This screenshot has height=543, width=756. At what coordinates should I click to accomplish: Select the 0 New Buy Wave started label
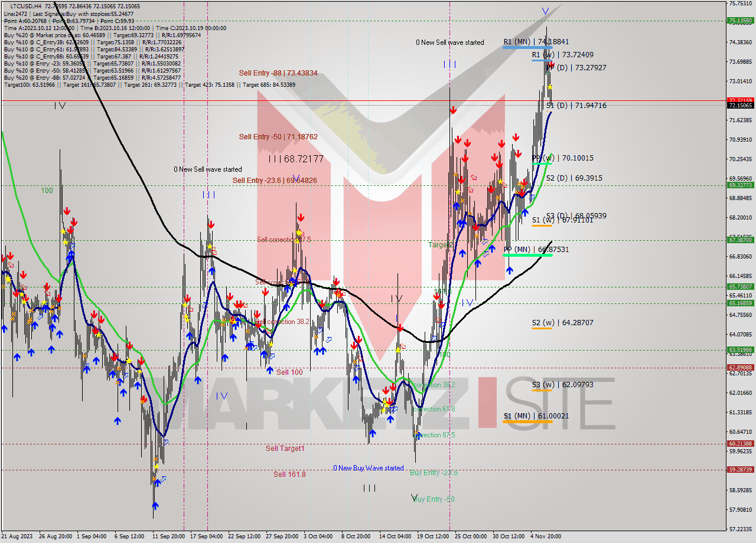(x=369, y=468)
